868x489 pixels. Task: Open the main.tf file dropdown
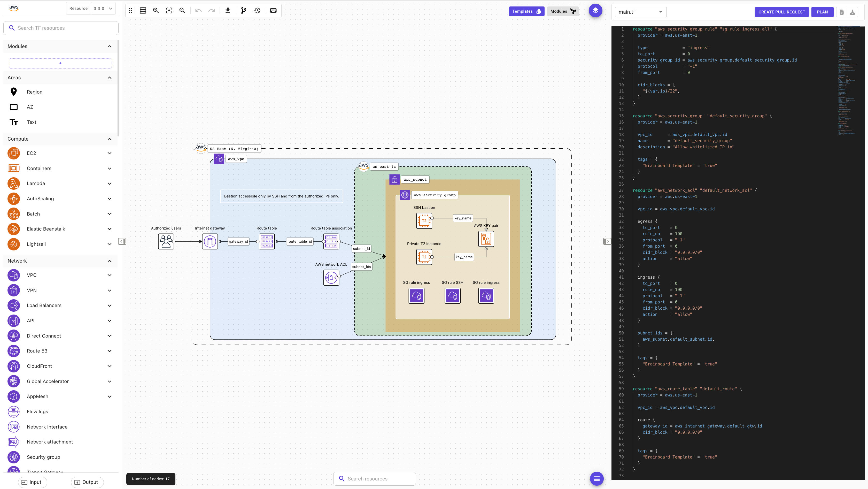(641, 12)
